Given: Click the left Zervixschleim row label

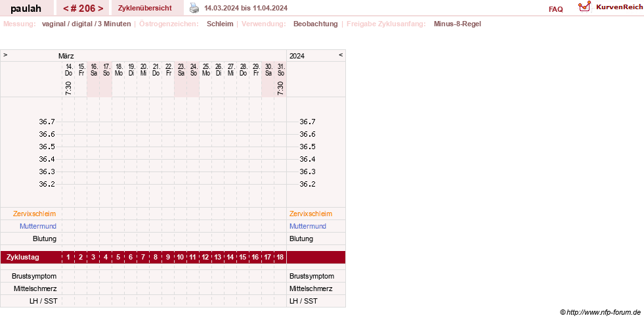Looking at the screenshot, I should (x=35, y=214).
